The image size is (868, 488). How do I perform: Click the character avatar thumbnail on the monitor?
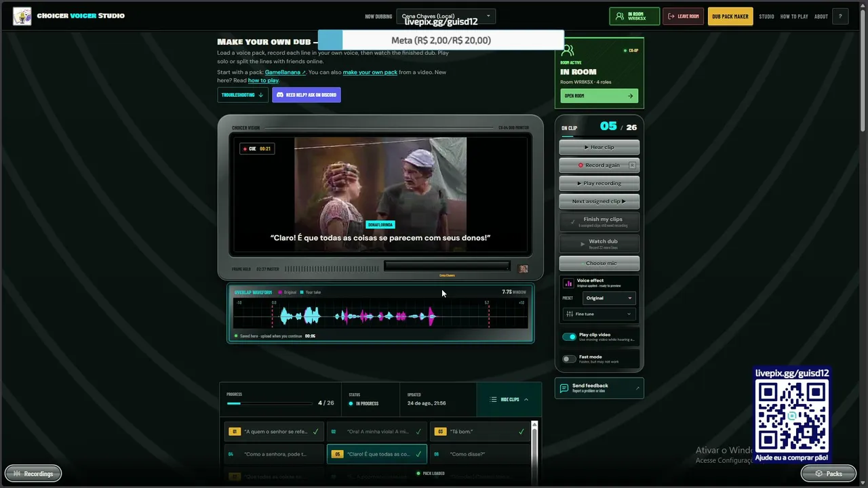point(524,269)
